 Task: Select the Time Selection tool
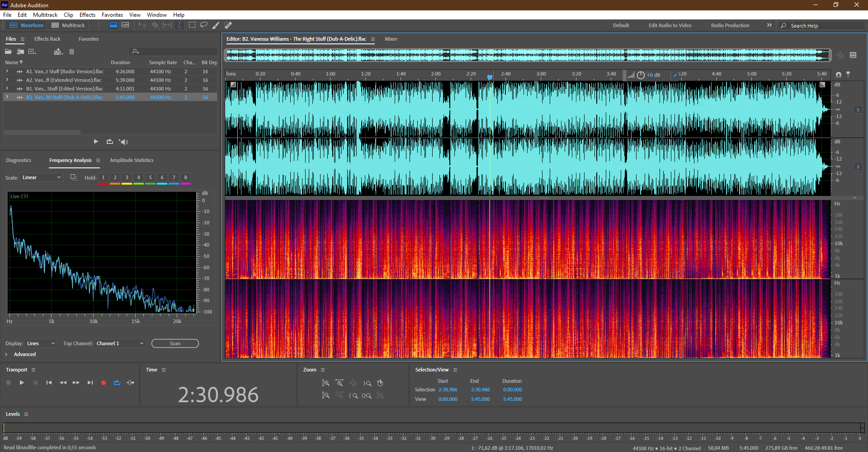tap(179, 25)
